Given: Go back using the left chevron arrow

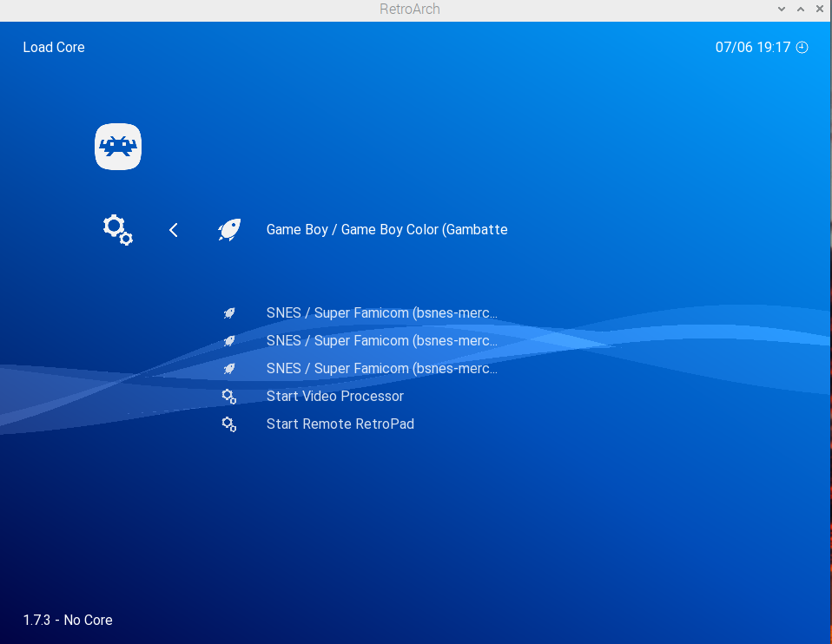Looking at the screenshot, I should point(174,230).
